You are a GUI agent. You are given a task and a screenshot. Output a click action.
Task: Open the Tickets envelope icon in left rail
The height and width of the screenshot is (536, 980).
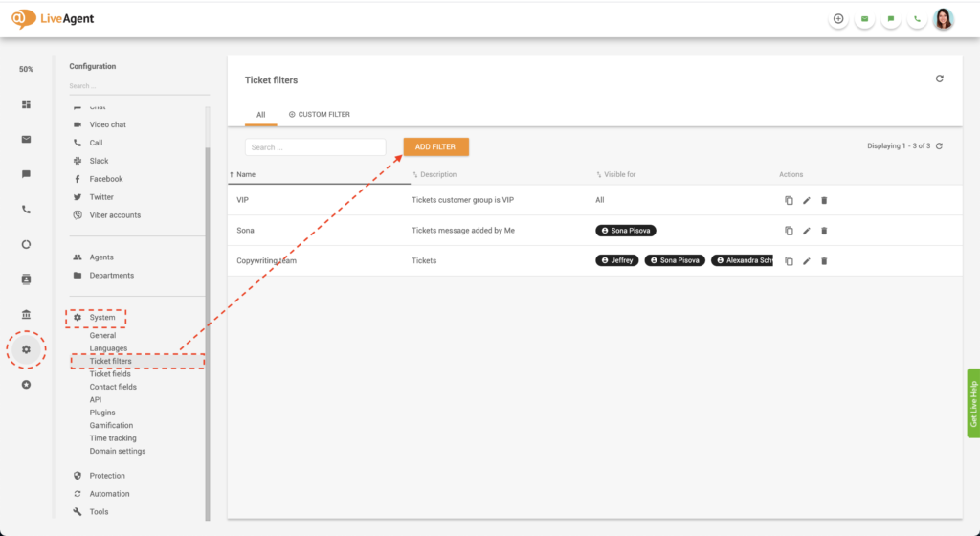(27, 139)
